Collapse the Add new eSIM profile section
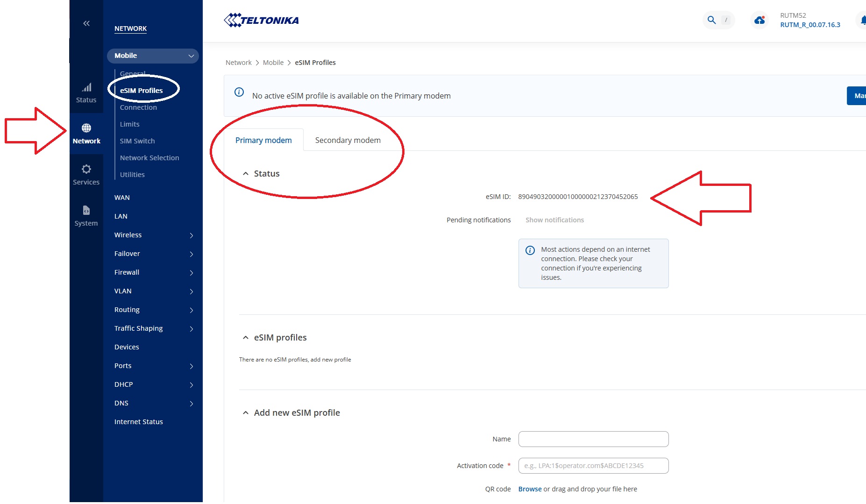The height and width of the screenshot is (504, 866). pos(246,412)
